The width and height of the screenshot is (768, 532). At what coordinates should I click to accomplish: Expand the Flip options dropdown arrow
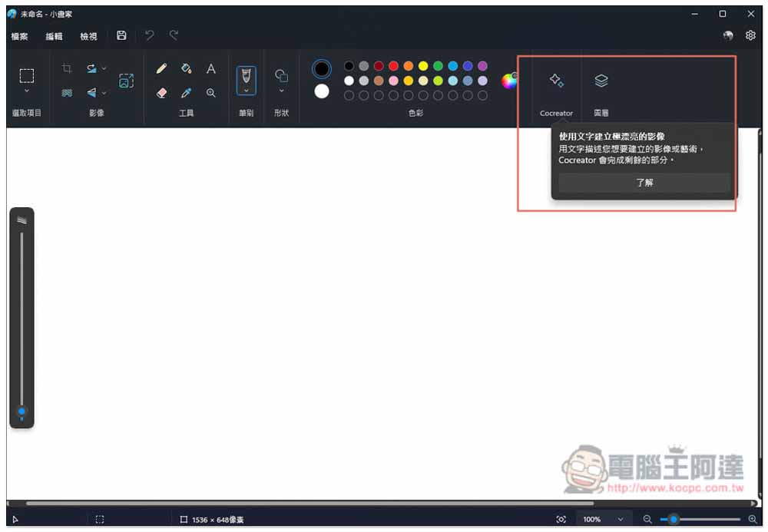click(104, 92)
